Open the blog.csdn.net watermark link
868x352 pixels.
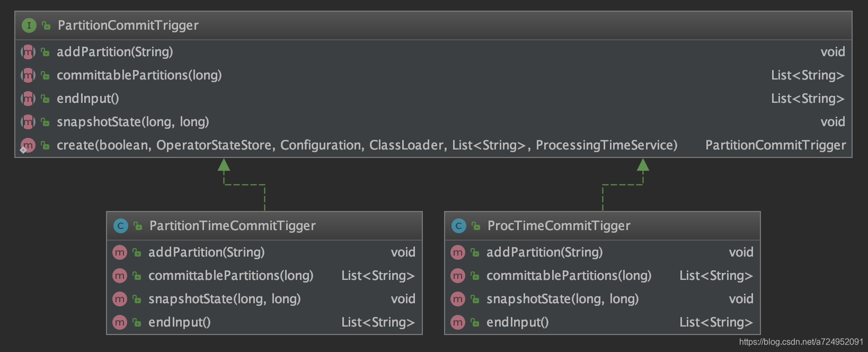[x=801, y=342]
